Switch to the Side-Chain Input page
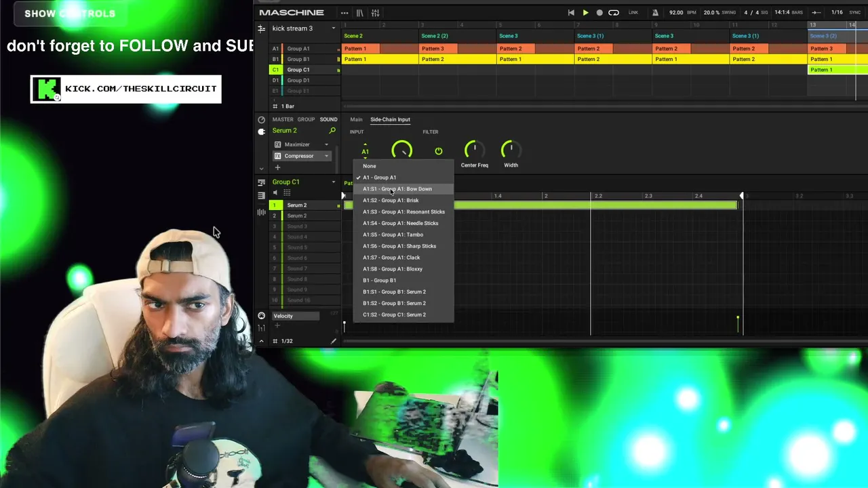 (x=390, y=120)
